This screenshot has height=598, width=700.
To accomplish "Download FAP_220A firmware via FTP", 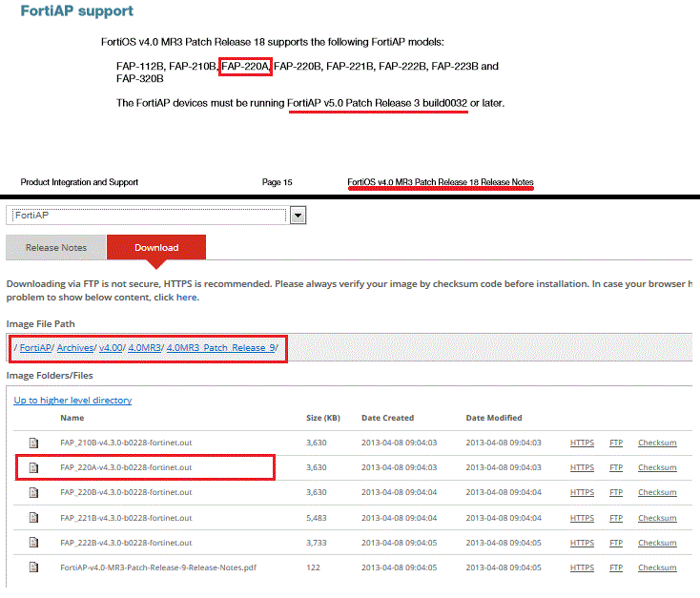I will tap(616, 467).
